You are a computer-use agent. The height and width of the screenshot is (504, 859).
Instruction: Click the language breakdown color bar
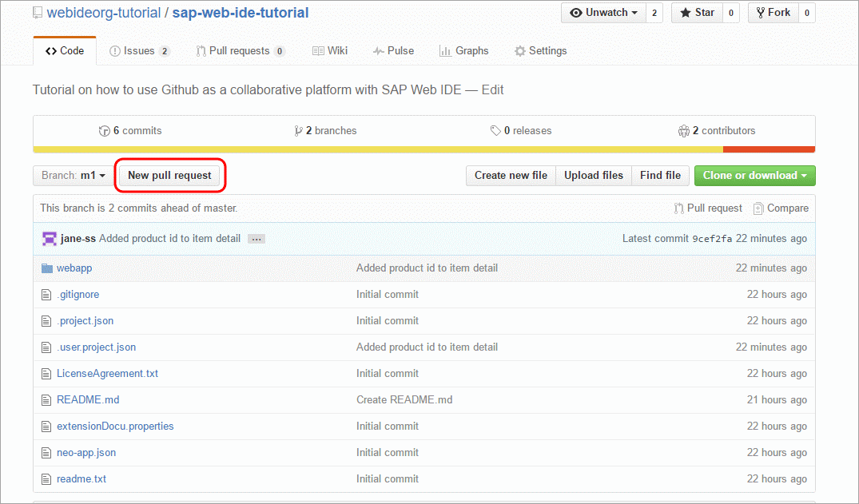[424, 149]
